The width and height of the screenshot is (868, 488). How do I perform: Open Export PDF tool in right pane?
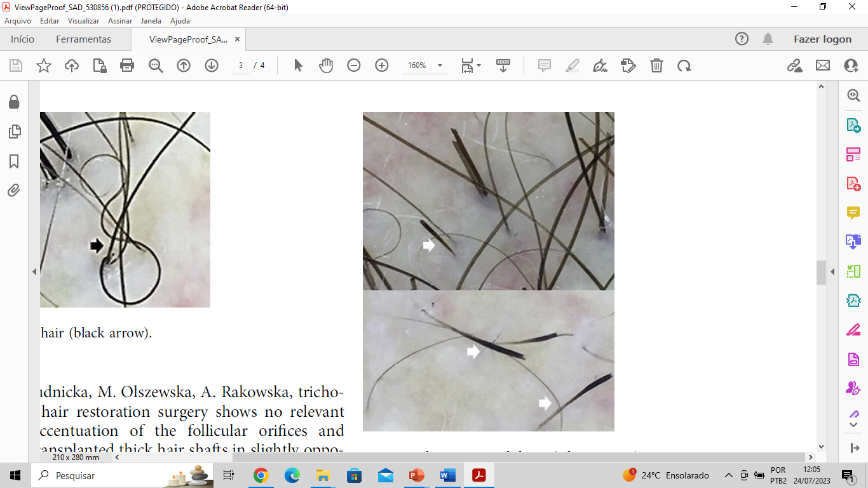coord(853,125)
